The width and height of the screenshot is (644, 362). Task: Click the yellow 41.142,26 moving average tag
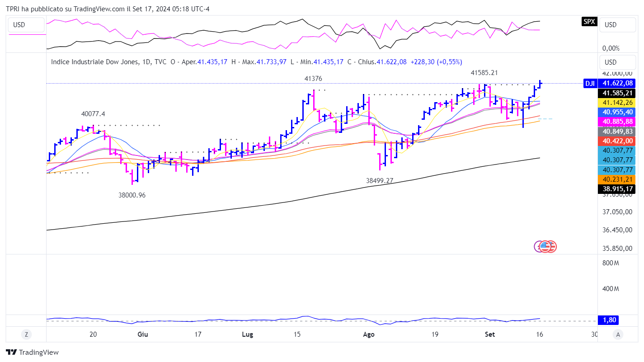tap(616, 102)
